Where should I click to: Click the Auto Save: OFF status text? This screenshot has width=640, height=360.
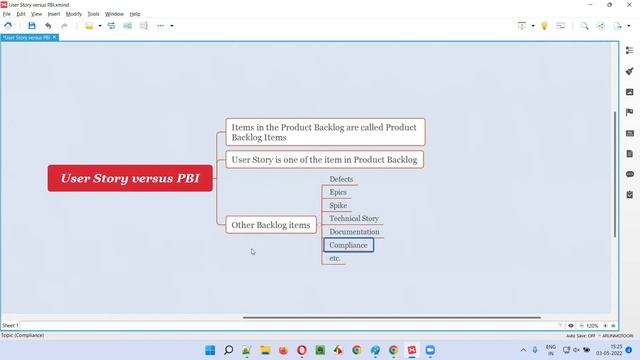click(580, 336)
